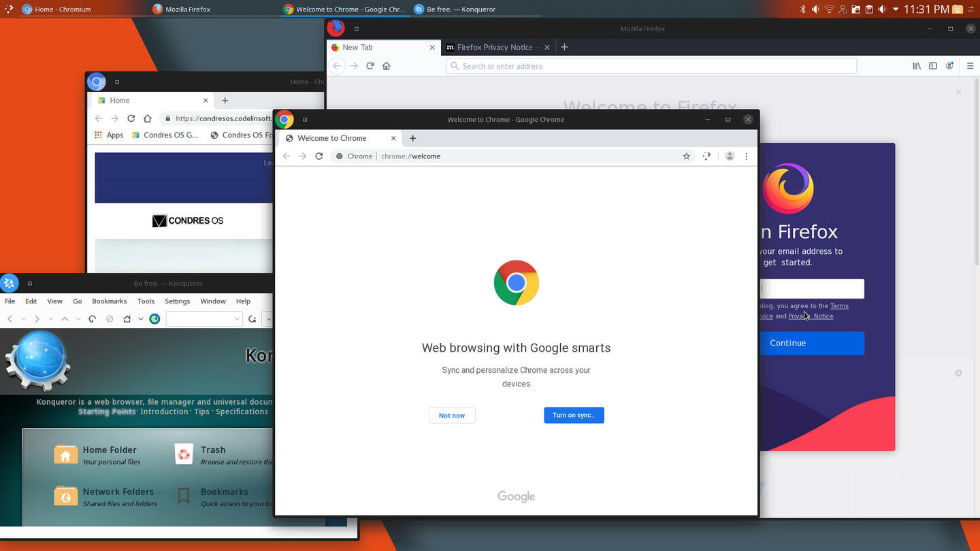Open Konqueror's Go menu
The image size is (980, 551).
(x=78, y=301)
